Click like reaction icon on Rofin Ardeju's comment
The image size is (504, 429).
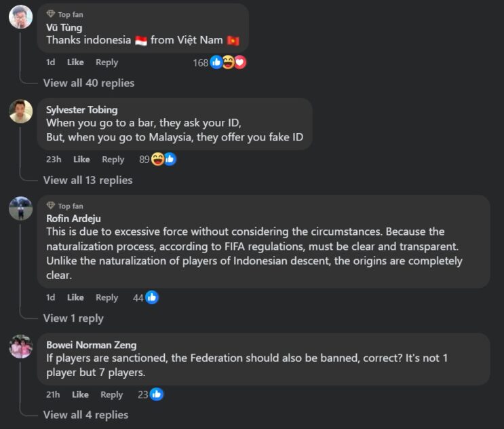pyautogui.click(x=152, y=297)
